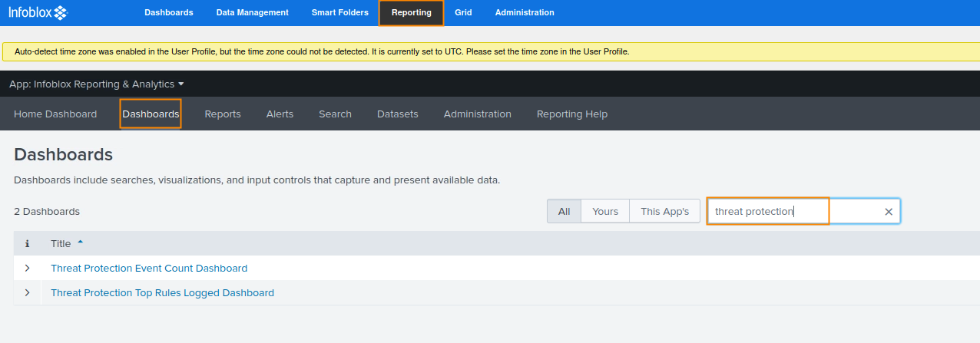This screenshot has width=980, height=343.
Task: Open Threat Protection Event Count Dashboard link
Action: (x=149, y=268)
